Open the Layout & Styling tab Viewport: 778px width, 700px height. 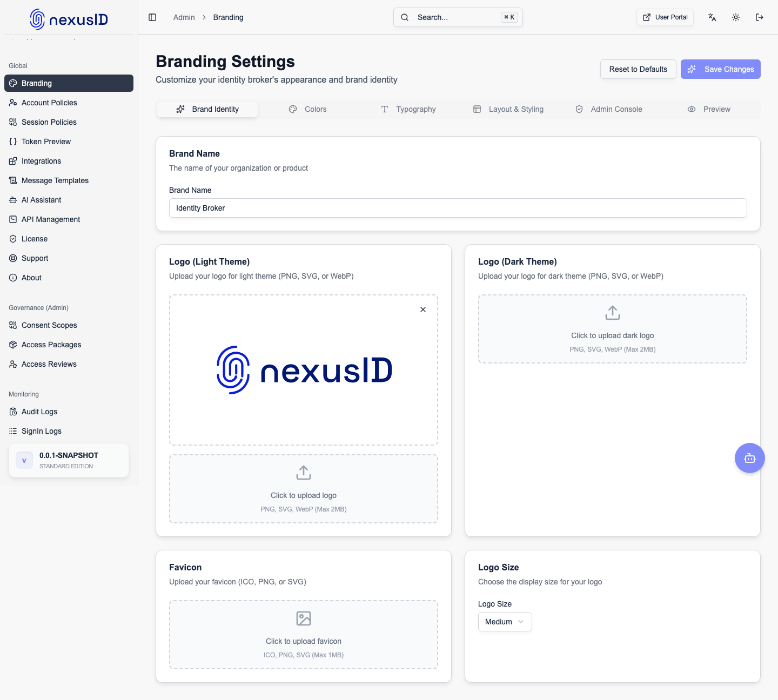click(509, 109)
